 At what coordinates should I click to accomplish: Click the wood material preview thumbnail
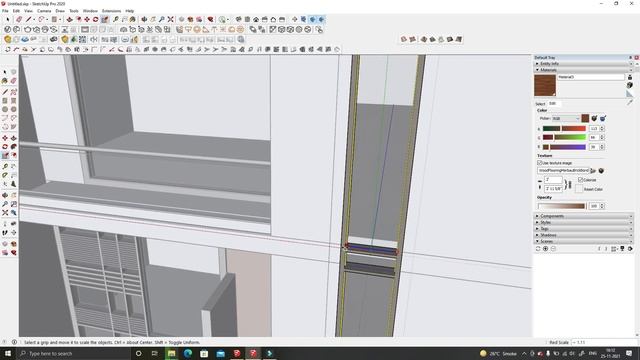545,85
